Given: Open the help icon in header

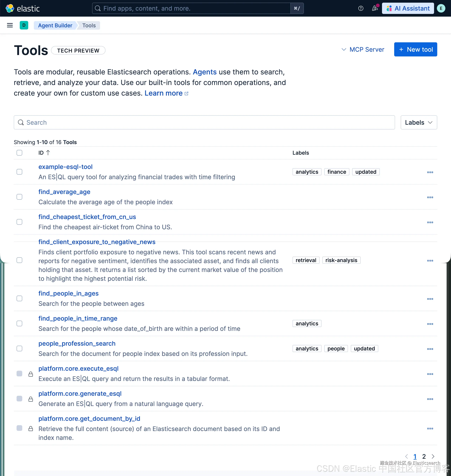Looking at the screenshot, I should coord(361,8).
